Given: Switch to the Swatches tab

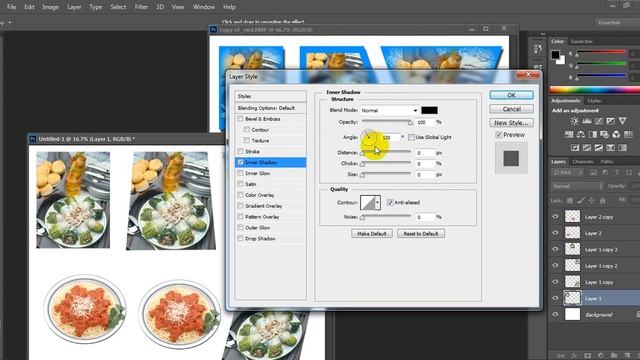Looking at the screenshot, I should coord(581,42).
